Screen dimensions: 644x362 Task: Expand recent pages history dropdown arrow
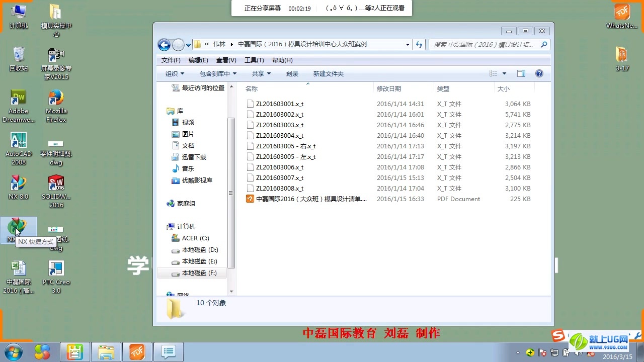point(189,45)
